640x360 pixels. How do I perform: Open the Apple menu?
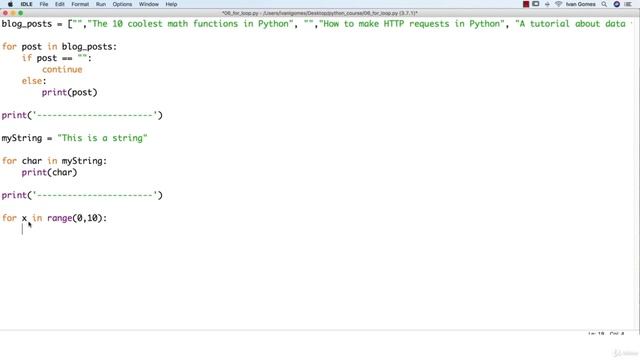[10, 4]
